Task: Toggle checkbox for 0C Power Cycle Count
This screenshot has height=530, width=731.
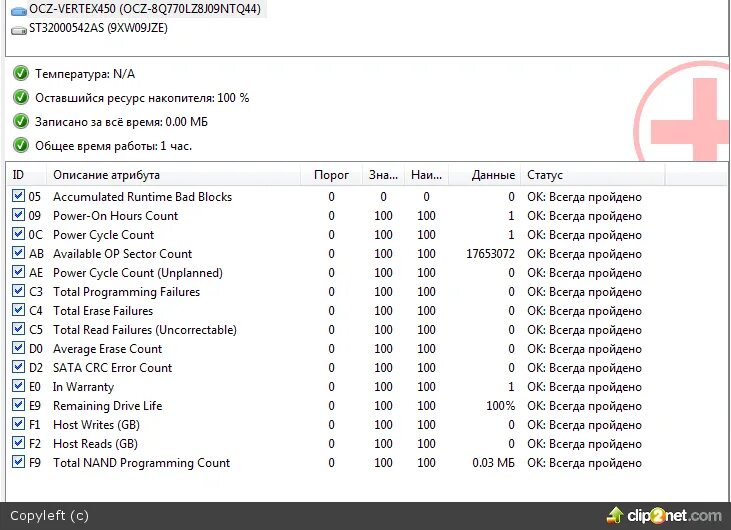Action: point(18,234)
